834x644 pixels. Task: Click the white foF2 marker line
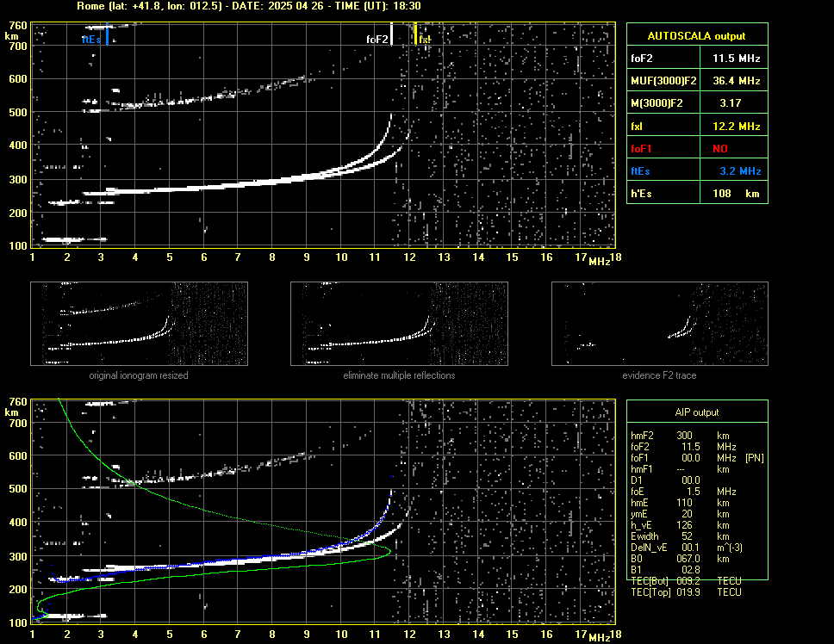coord(391,34)
